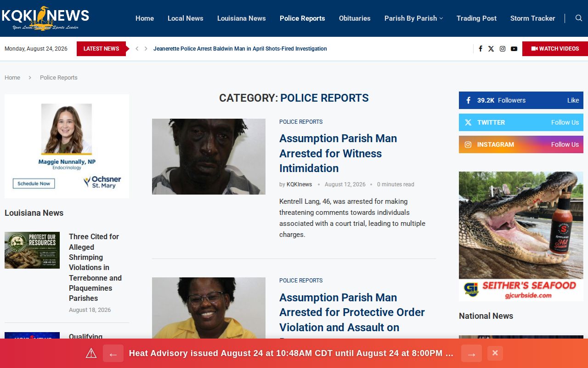Open Instagram icon in the news ticker bar

tap(503, 49)
